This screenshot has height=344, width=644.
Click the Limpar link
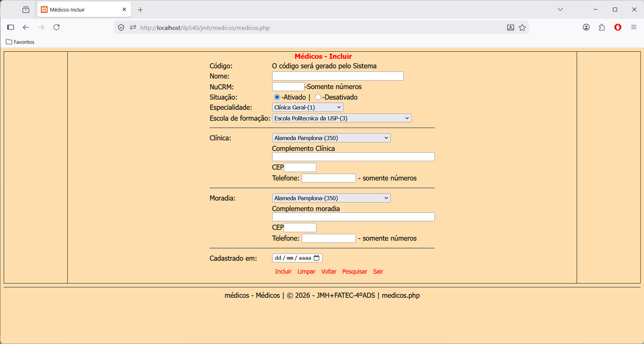(306, 271)
